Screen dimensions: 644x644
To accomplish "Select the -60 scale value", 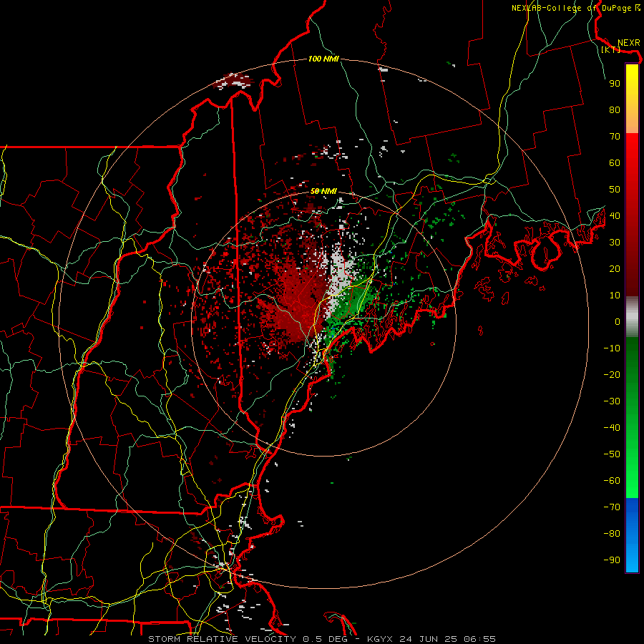I will 612,481.
